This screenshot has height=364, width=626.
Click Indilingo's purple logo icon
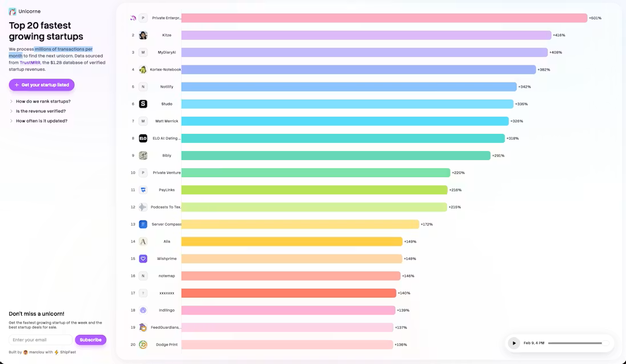point(143,310)
